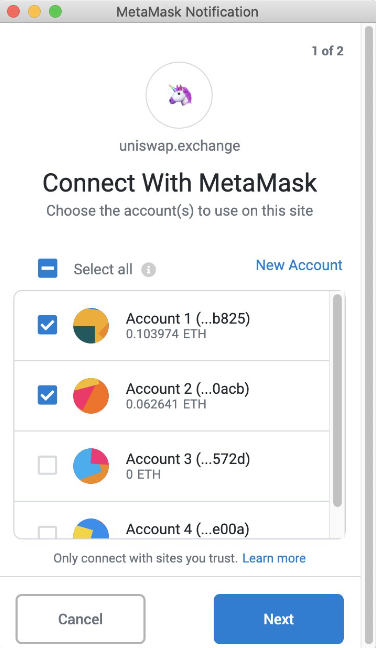
Task: Click the Cancel button
Action: click(81, 619)
